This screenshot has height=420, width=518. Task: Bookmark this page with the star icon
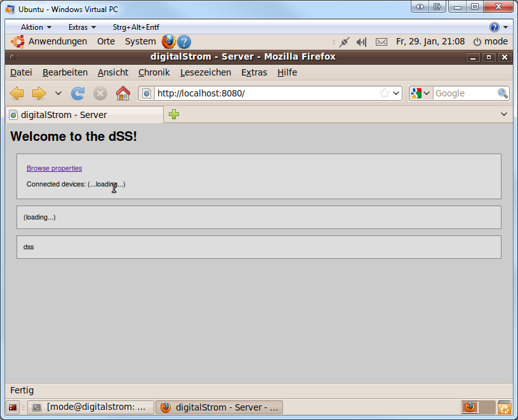point(385,93)
